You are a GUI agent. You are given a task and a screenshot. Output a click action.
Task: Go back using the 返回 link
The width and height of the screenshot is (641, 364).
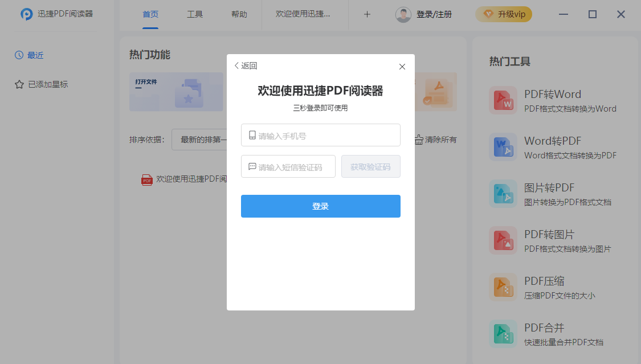coord(246,66)
